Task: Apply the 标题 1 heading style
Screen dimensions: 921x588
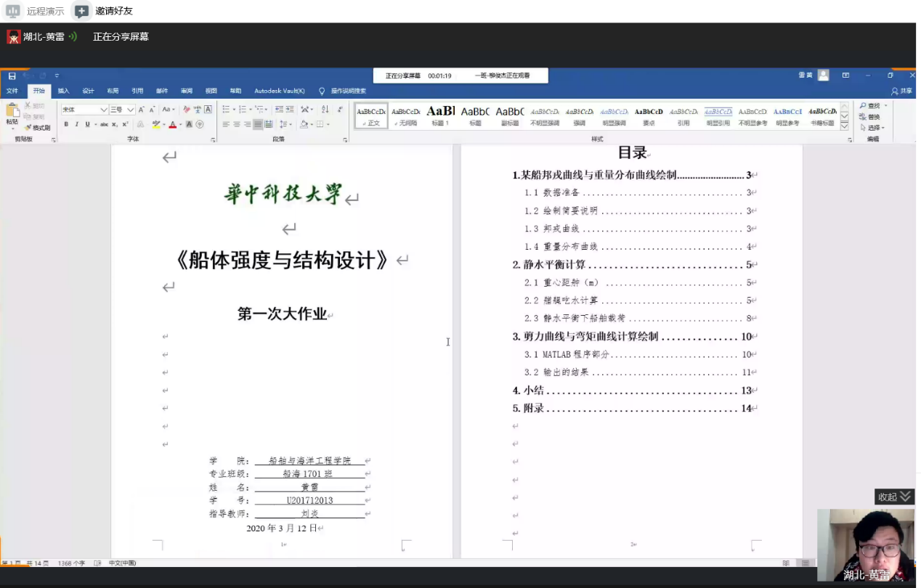Action: [440, 114]
